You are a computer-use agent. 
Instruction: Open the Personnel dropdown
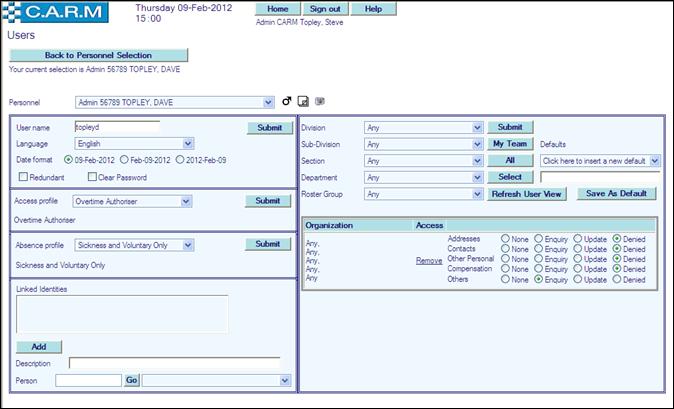point(268,101)
